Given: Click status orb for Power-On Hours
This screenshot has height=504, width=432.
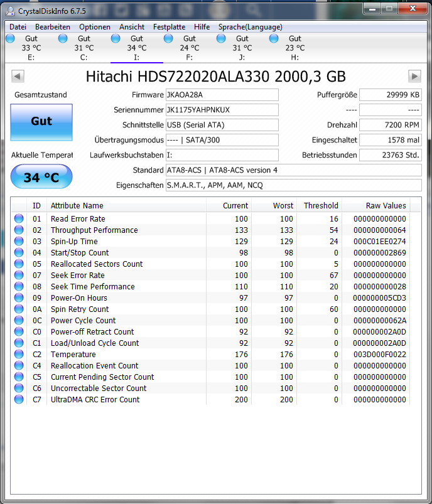Looking at the screenshot, I should tap(19, 298).
